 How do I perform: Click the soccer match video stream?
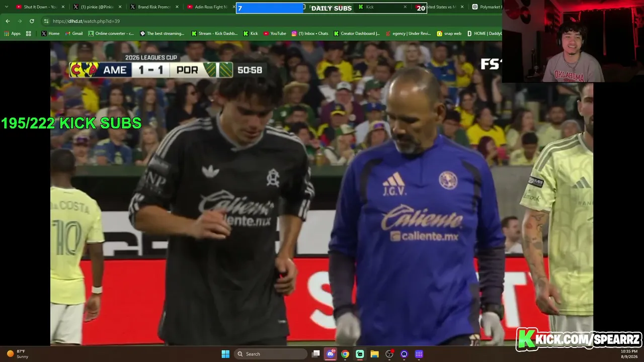click(x=321, y=193)
